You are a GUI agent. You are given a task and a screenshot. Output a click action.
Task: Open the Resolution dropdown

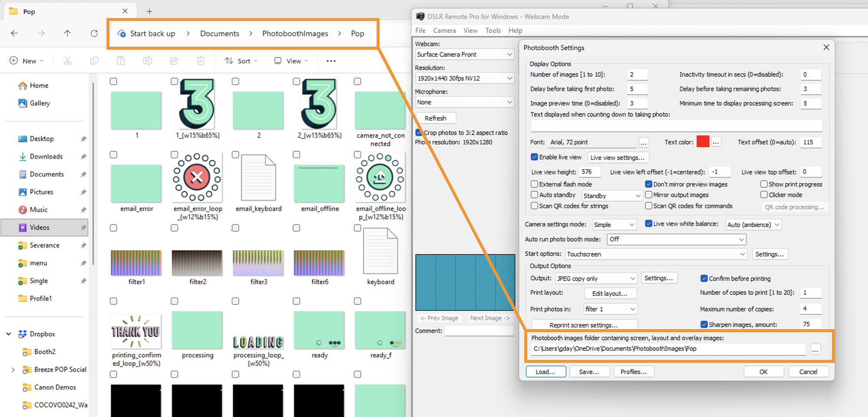[464, 78]
